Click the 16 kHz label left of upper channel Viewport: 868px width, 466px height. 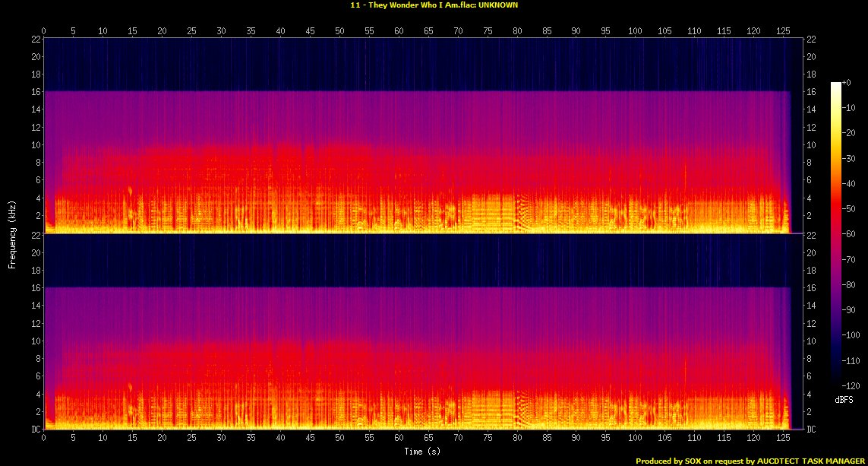(x=35, y=92)
